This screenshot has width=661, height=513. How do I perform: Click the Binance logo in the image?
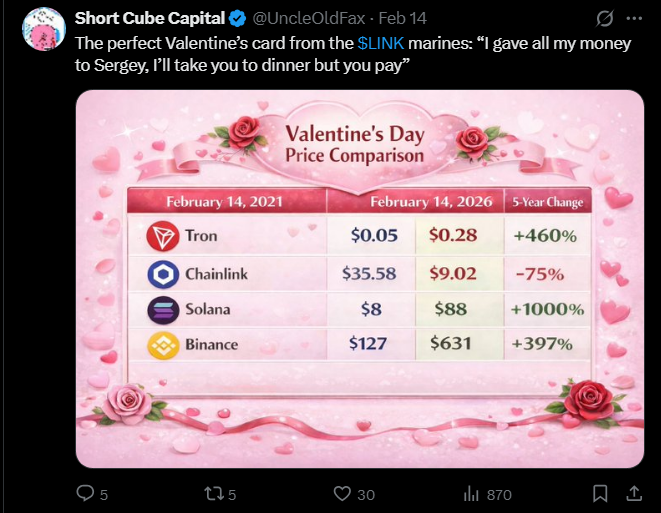tap(163, 345)
